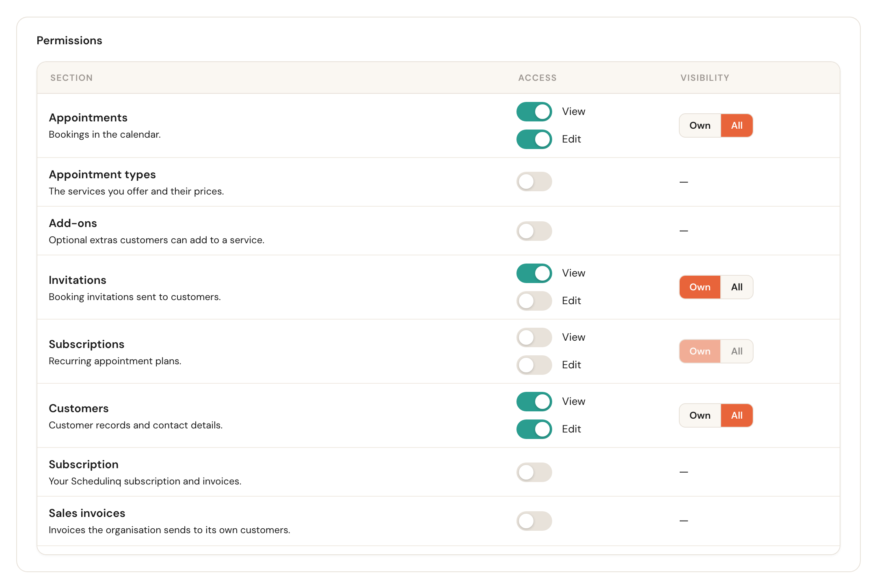The image size is (877, 588).
Task: Click the View label in Appointments row
Action: (573, 112)
